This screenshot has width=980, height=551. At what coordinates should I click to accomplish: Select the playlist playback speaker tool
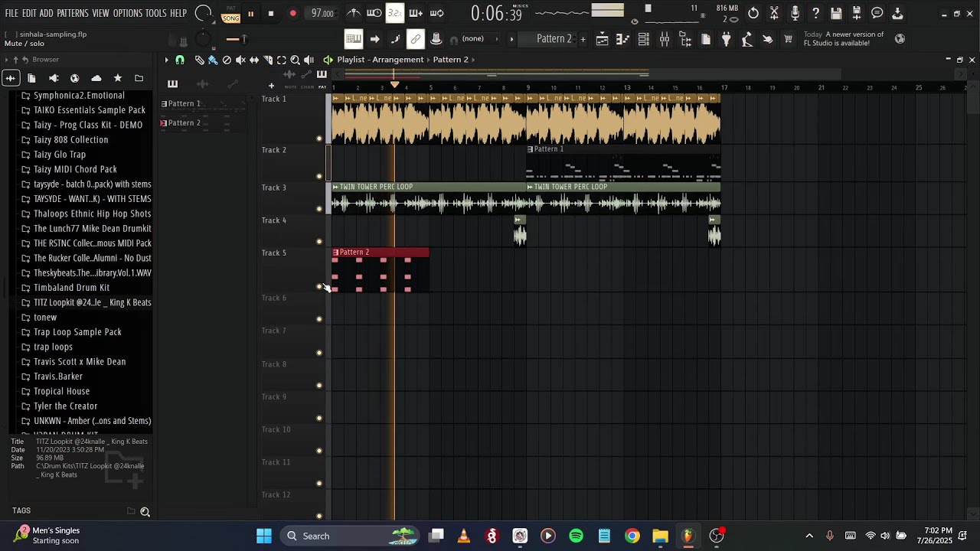click(309, 60)
